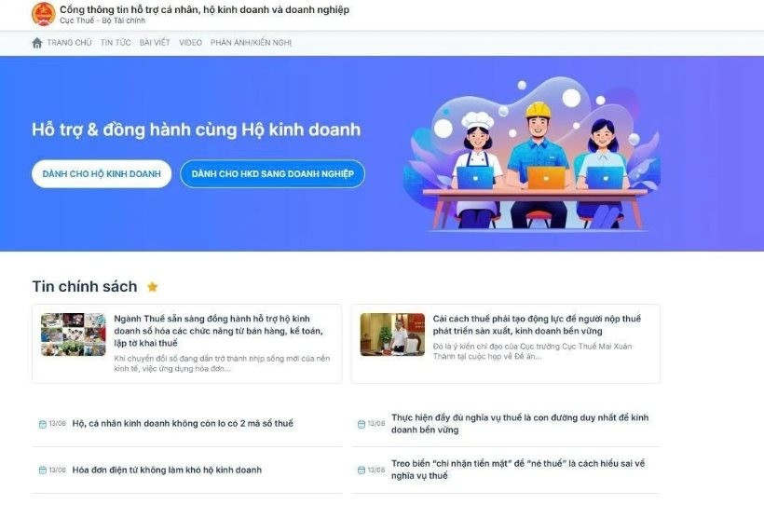This screenshot has height=532, width=764.
Task: Click calendar icon beside Hóa đơn điện tử headline
Action: [42, 471]
